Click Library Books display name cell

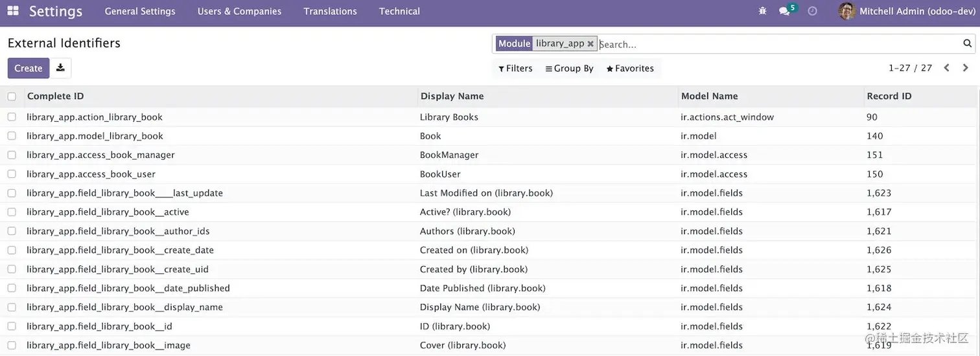[449, 117]
